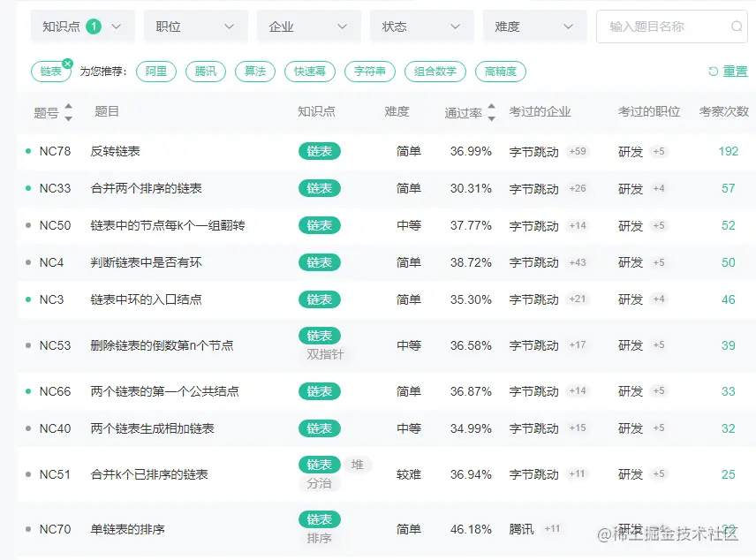The image size is (756, 560).
Task: Select the 阿里 recommended tag
Action: (156, 72)
